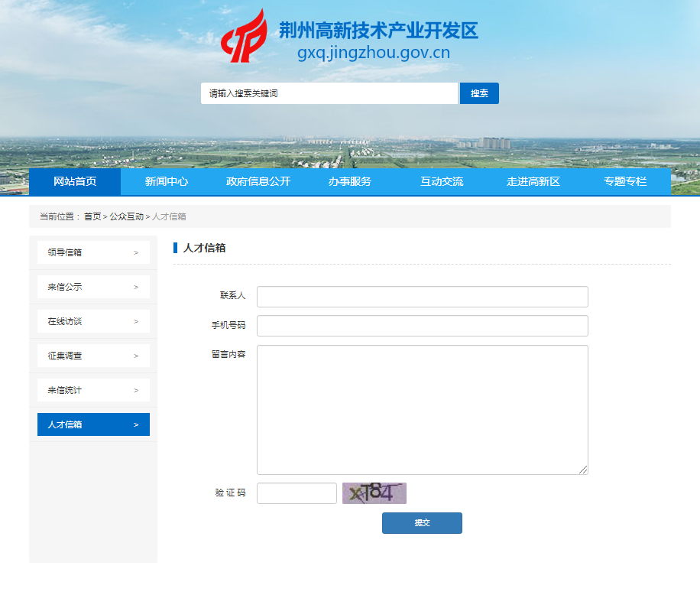Click the arrow next to 来信公示
Image resolution: width=700 pixels, height=595 pixels.
136,288
